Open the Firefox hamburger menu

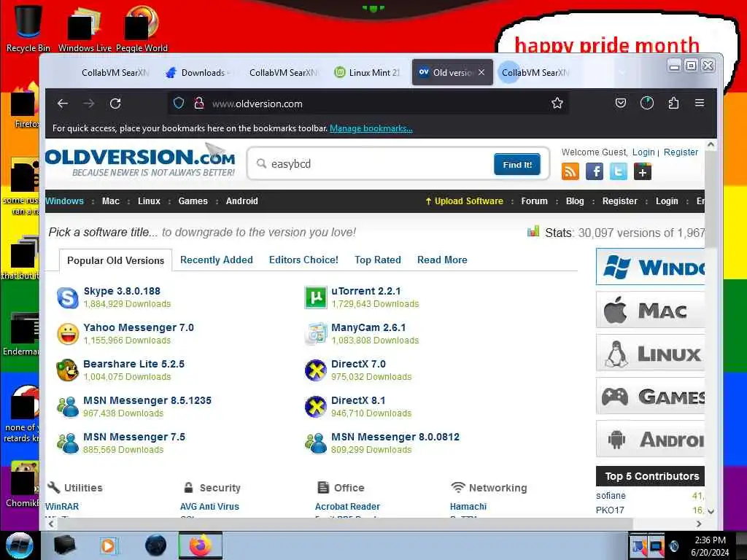[x=700, y=103]
